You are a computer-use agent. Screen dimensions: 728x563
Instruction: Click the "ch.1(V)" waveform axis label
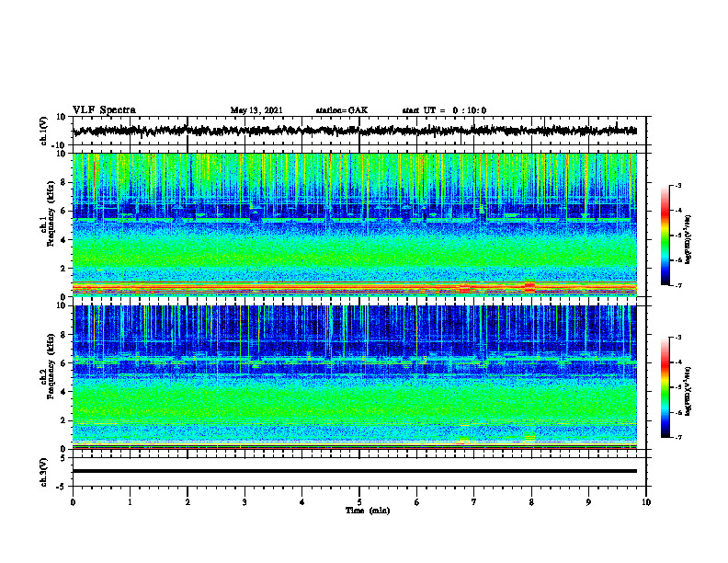click(x=43, y=131)
